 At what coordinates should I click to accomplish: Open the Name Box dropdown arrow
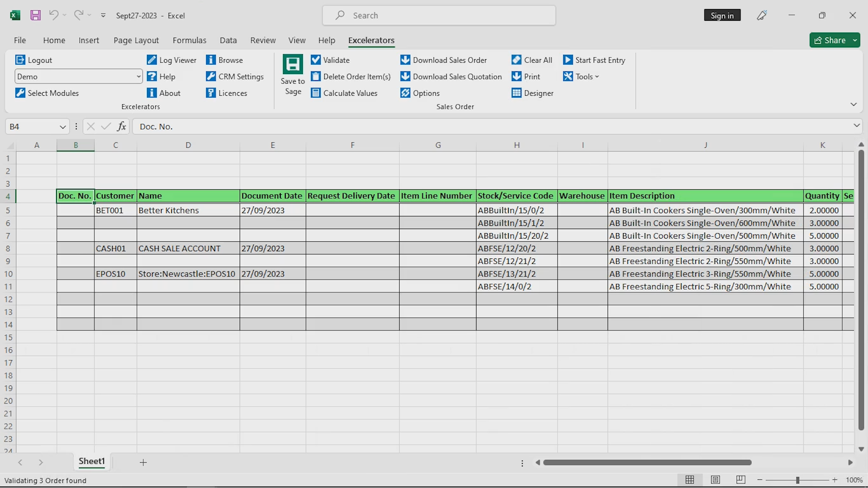63,127
